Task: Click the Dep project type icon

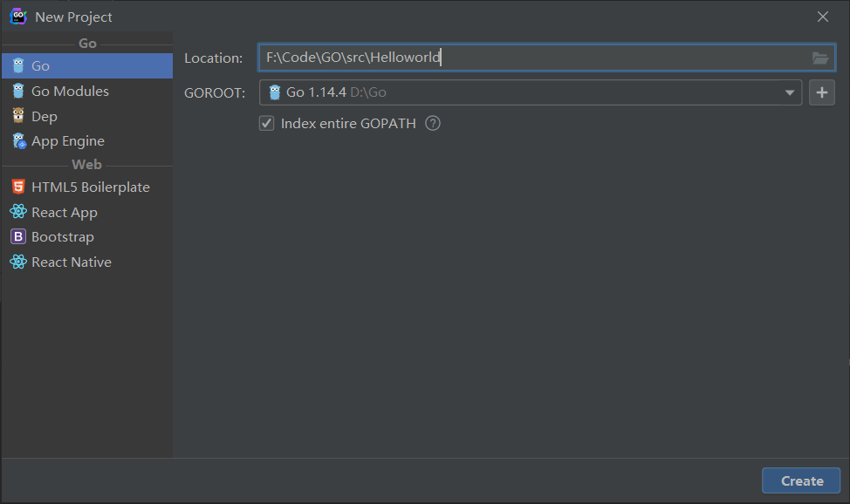Action: [18, 116]
